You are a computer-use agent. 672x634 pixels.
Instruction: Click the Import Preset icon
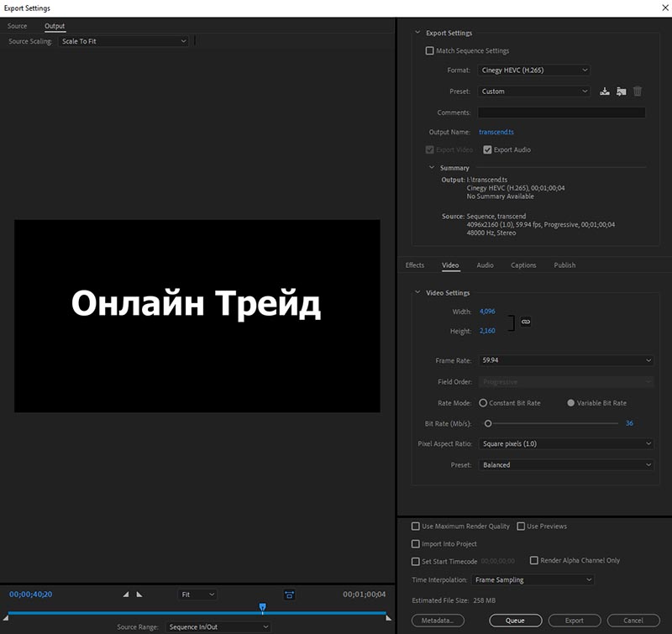(621, 92)
